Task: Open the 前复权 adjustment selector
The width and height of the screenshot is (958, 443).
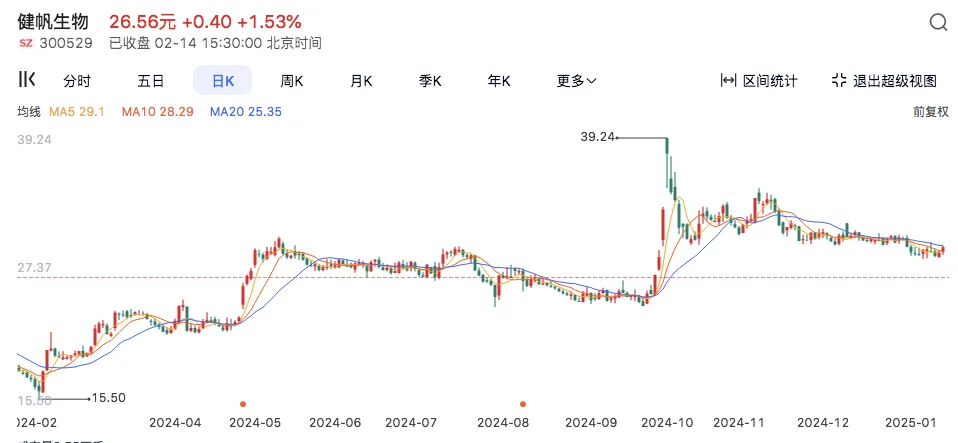Action: click(x=930, y=112)
